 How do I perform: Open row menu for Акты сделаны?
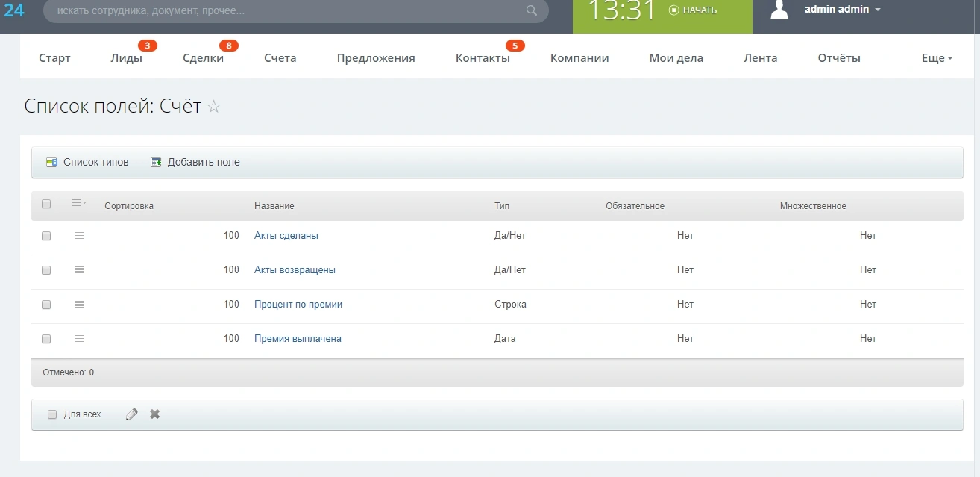coord(79,236)
